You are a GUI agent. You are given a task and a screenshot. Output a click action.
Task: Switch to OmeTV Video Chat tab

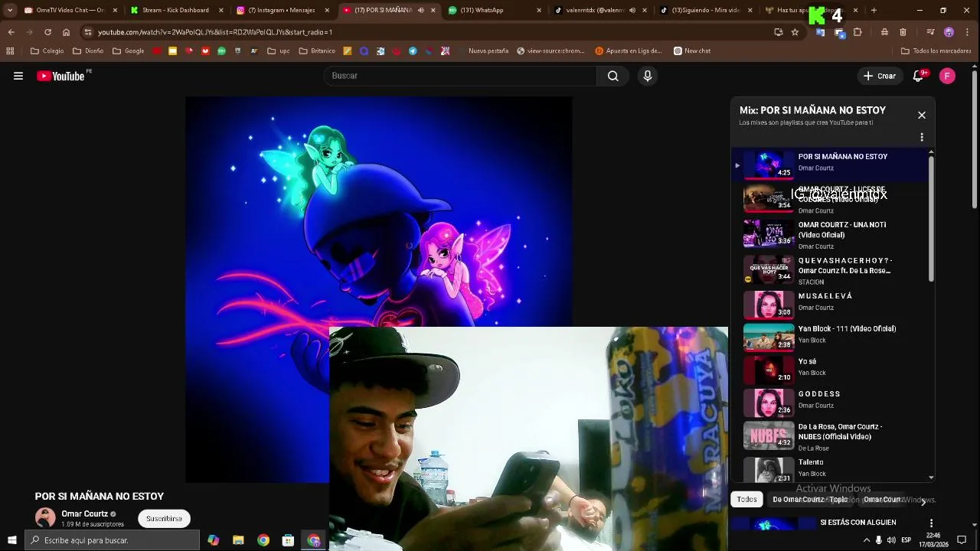[70, 10]
